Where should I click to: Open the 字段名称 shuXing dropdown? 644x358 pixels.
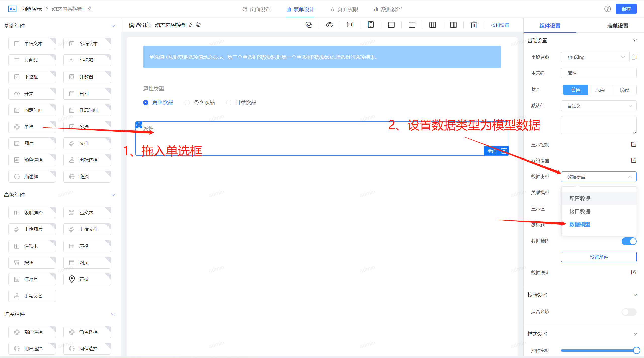[x=595, y=57]
